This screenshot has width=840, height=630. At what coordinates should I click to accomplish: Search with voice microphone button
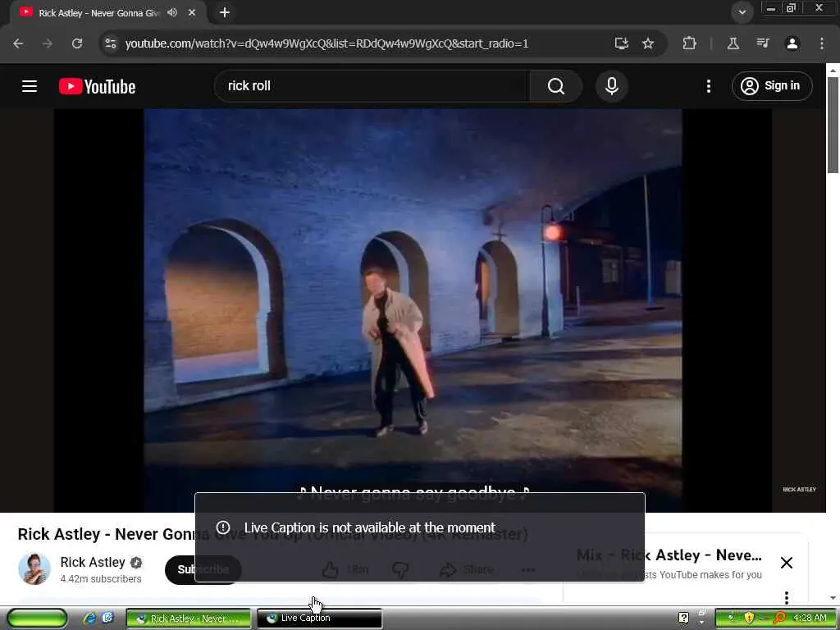(x=612, y=85)
